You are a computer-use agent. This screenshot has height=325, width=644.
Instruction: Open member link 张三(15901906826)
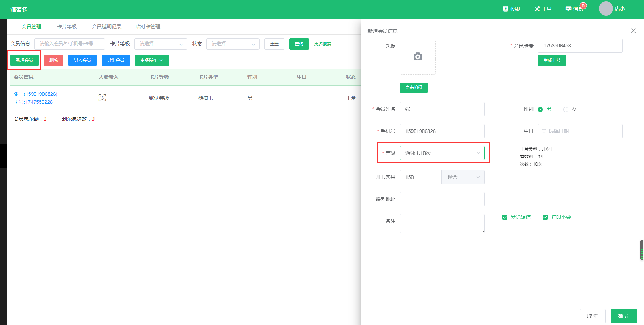tap(35, 94)
